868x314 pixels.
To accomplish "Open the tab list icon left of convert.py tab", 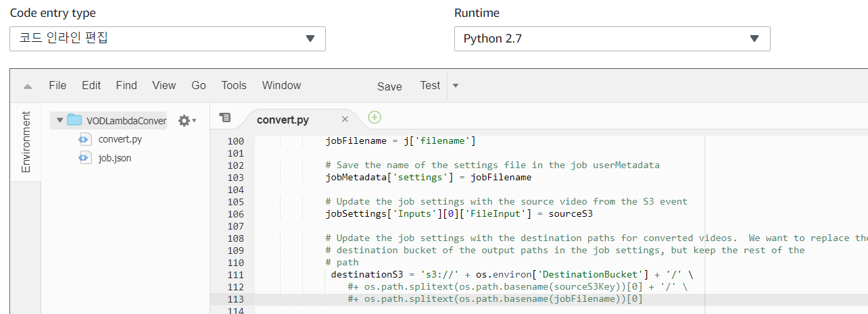I will pyautogui.click(x=226, y=118).
